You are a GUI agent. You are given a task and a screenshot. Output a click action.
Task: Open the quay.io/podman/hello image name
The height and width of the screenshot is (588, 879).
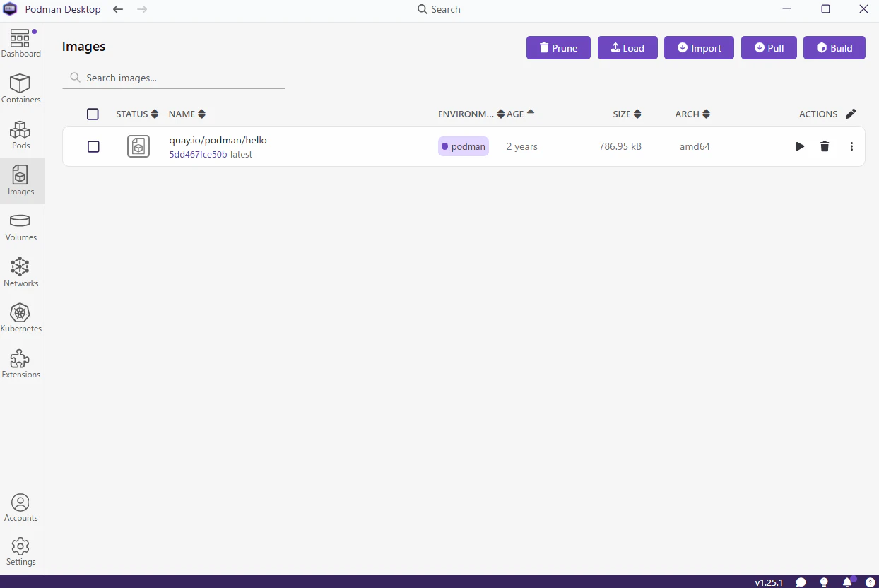(218, 140)
